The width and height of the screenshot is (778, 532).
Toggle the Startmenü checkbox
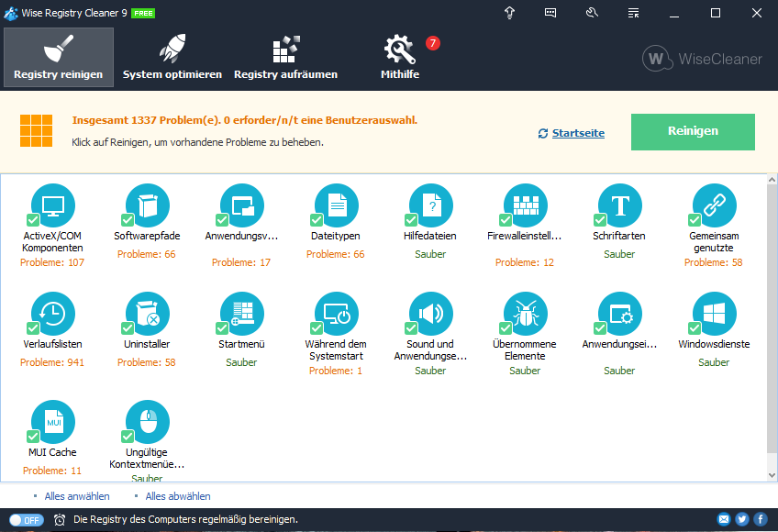pyautogui.click(x=222, y=328)
